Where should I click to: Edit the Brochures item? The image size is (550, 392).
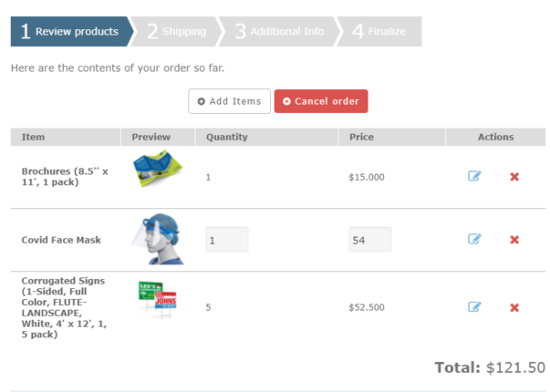pos(474,176)
